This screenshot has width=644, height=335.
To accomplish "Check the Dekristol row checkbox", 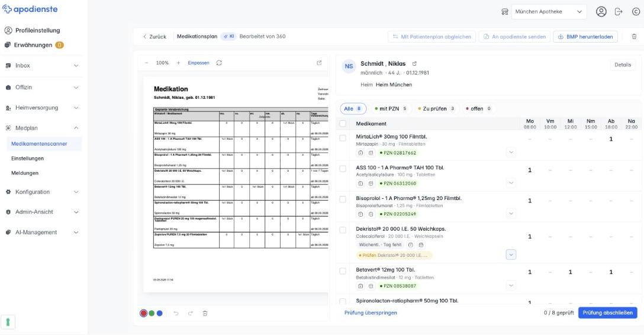I will coord(343,230).
